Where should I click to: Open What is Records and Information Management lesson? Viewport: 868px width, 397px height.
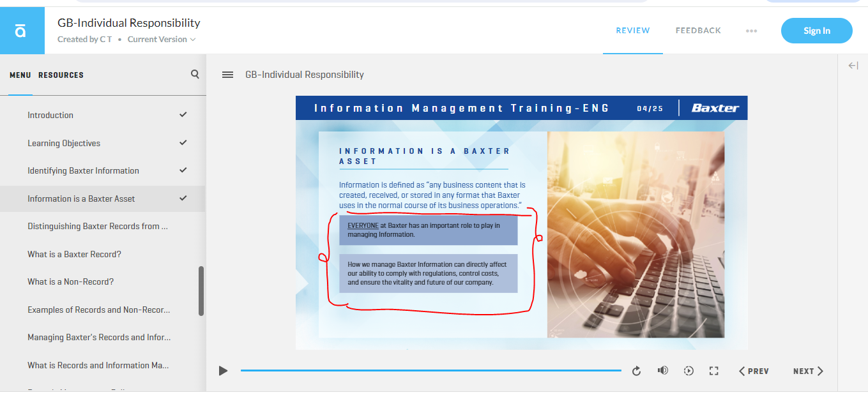[102, 365]
